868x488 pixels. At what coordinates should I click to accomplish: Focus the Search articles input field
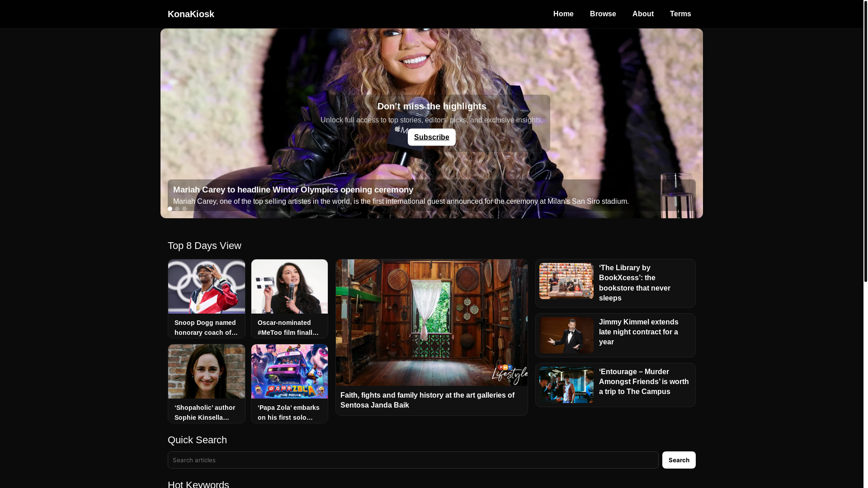coord(413,460)
